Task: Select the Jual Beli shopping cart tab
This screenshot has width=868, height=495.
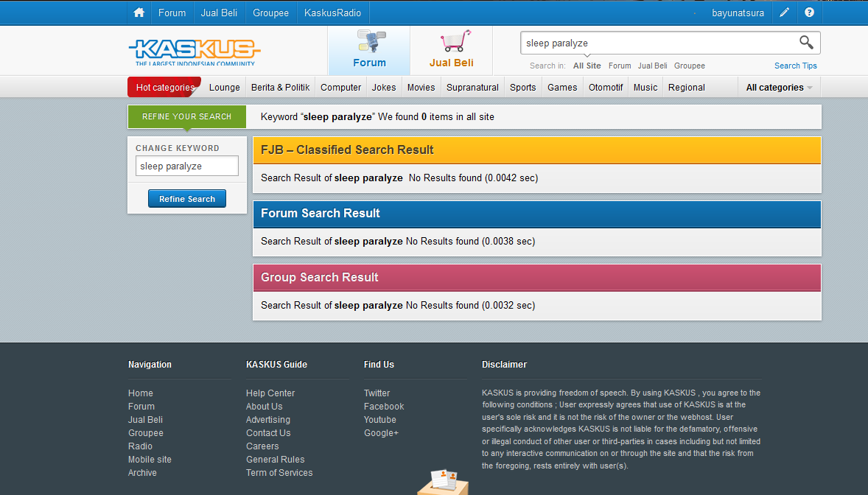Action: (x=451, y=50)
